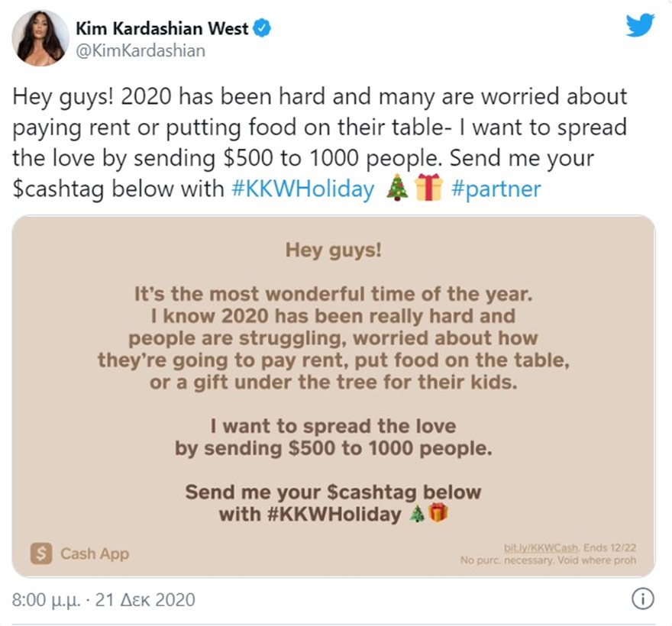
Task: Click the Kim Kardashian West display name
Action: [x=162, y=29]
